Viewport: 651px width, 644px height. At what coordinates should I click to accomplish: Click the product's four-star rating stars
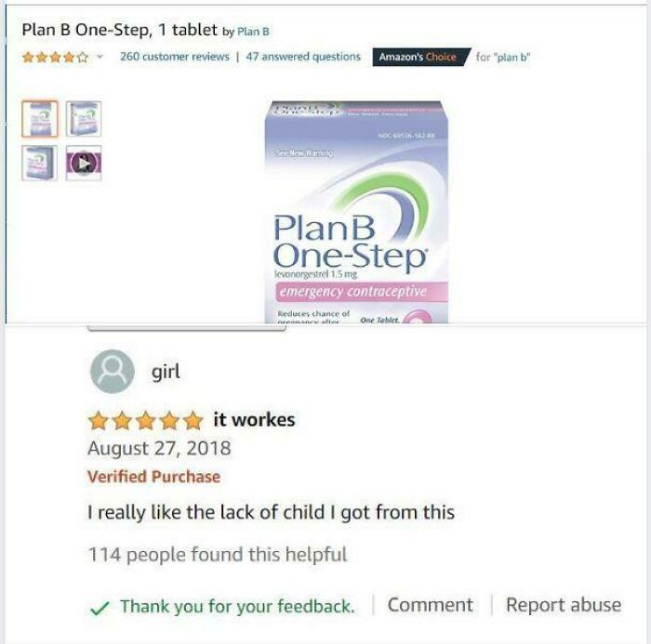[x=55, y=57]
